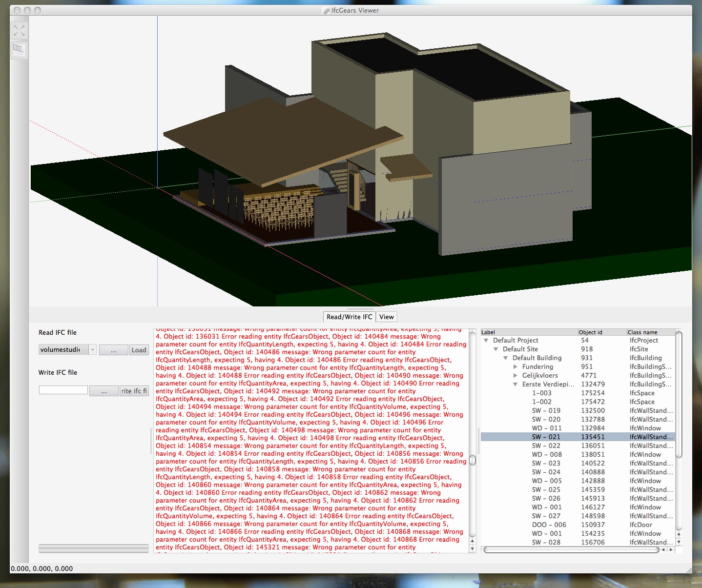Viewport: 702px width, 588px height.
Task: Open the volumestudie file dropdown
Action: 92,349
